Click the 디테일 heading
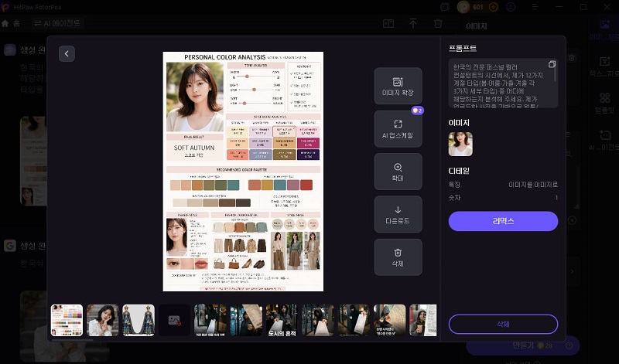This screenshot has width=619, height=364. pos(459,171)
